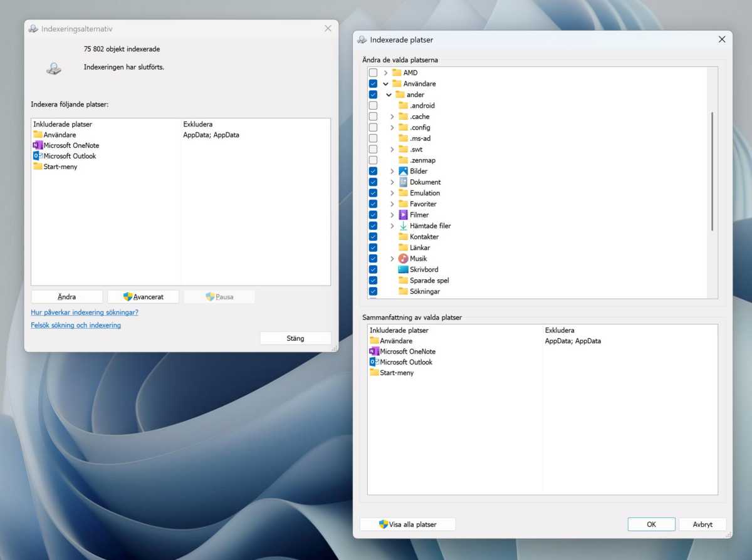Uncheck the Emulation folder checkbox

coord(373,193)
